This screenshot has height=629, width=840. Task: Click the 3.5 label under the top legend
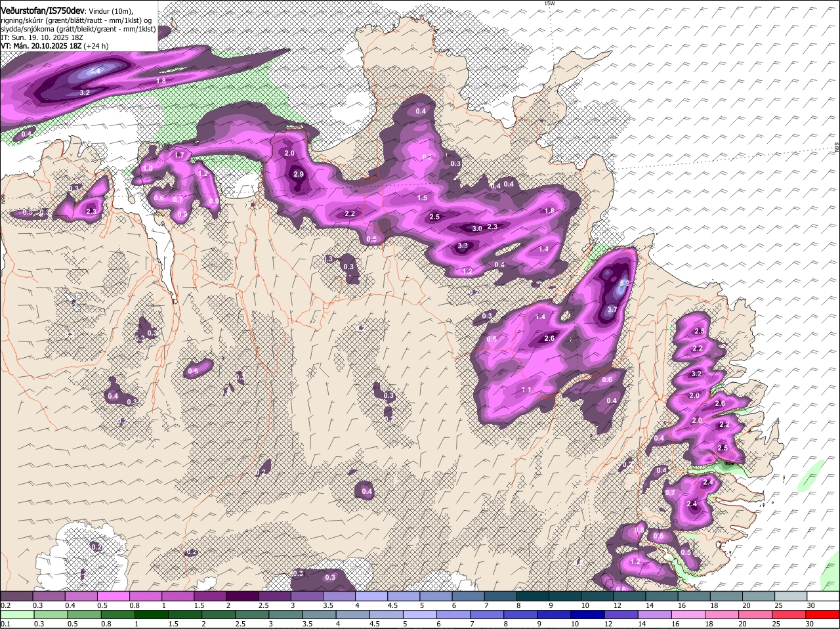[x=327, y=605]
